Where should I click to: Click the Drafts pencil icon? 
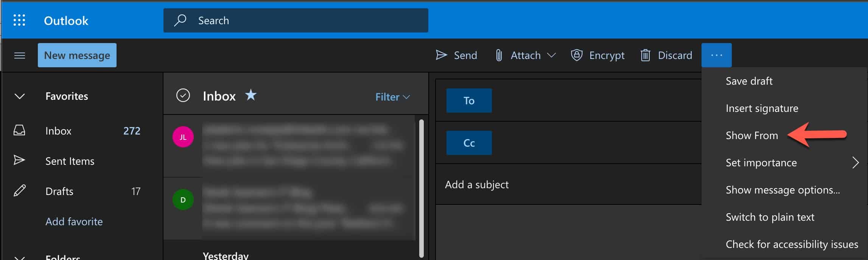click(x=19, y=191)
